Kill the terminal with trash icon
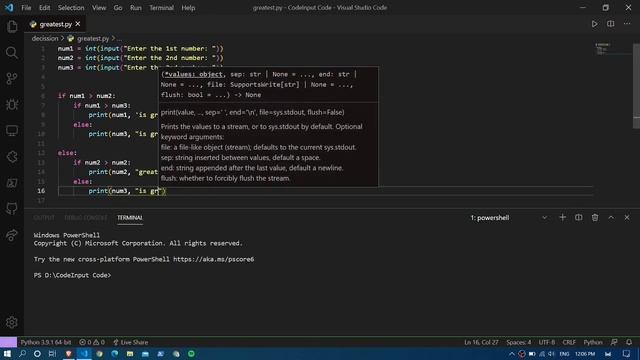 (x=595, y=218)
